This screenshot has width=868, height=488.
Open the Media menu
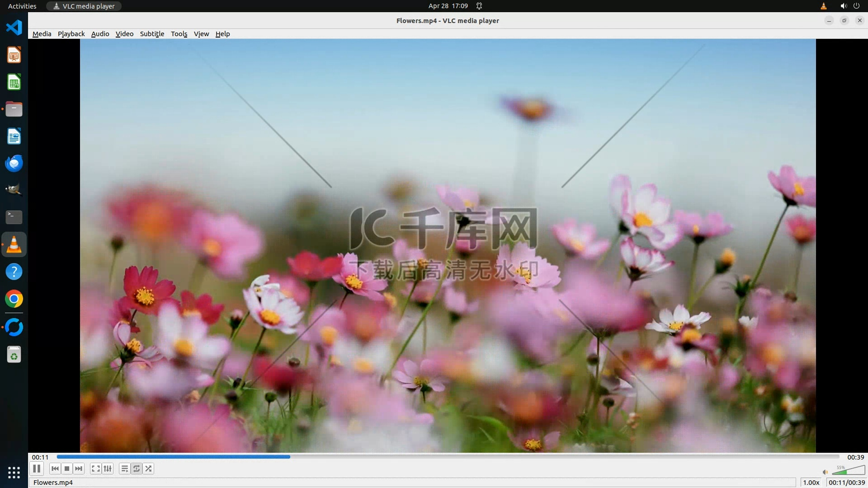point(42,34)
